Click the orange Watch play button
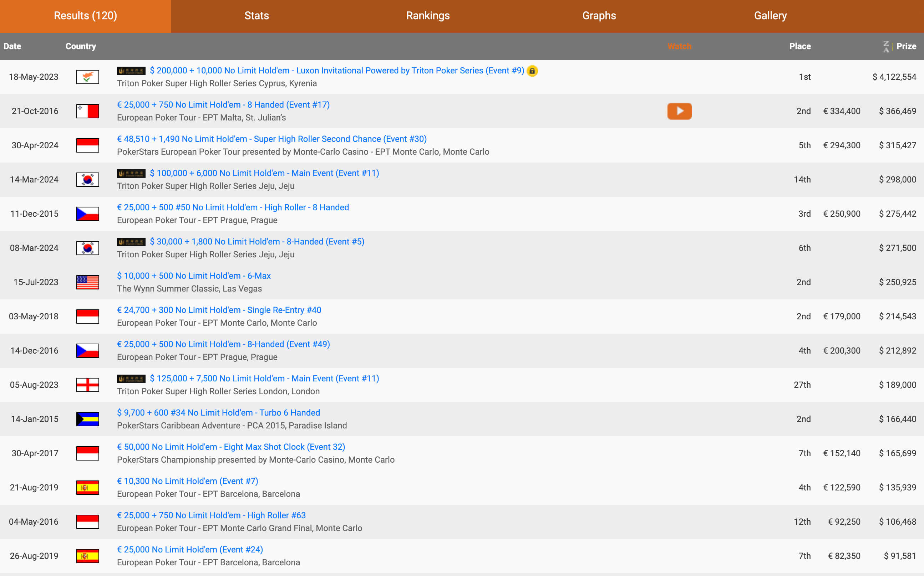The height and width of the screenshot is (576, 924). 679,111
